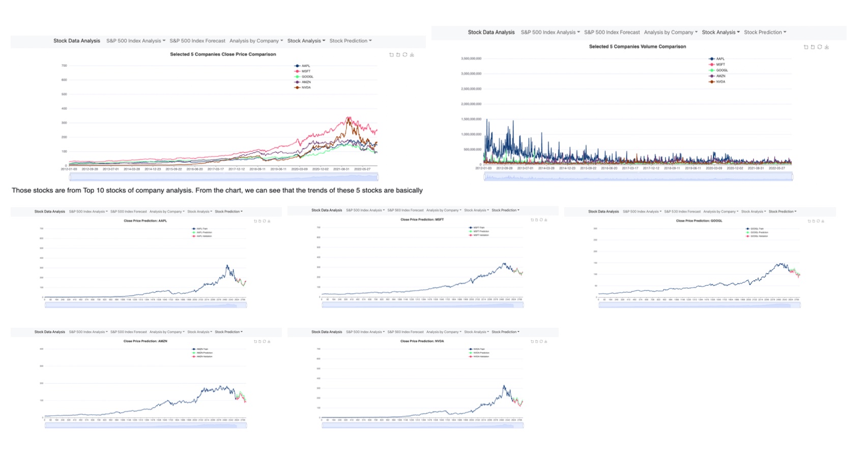Image resolution: width=868 pixels, height=455 pixels.
Task: Activate area zoom on GOOGL prediction chart
Action: coord(809,221)
